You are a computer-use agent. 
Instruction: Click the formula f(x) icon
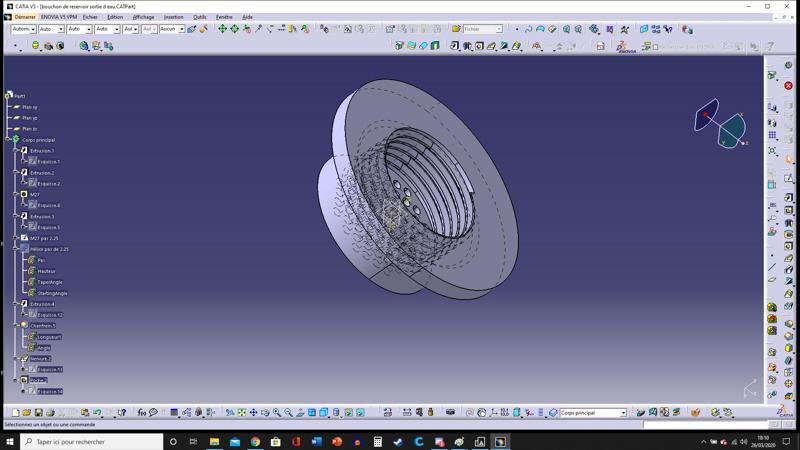click(x=142, y=413)
